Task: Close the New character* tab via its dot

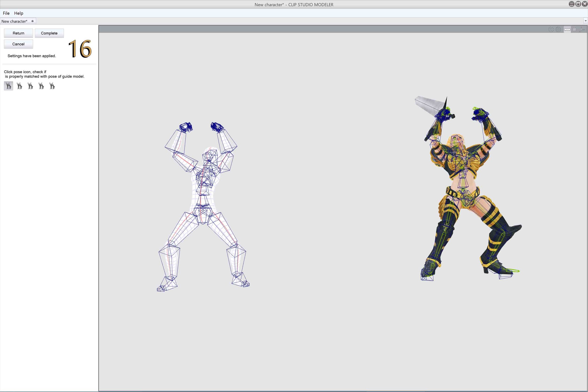Action: pyautogui.click(x=32, y=21)
